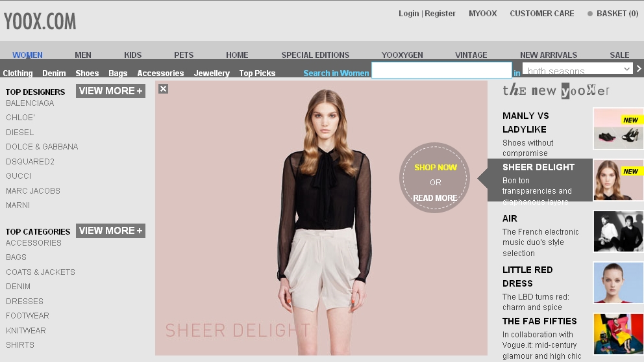
Task: Open the Jewellery submenu
Action: (212, 73)
